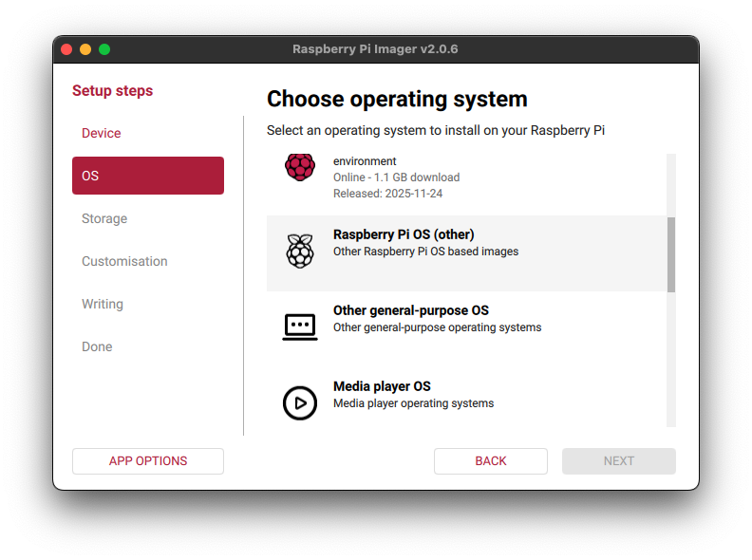This screenshot has height=560, width=752.
Task: Click the greyed-out NEXT button
Action: [619, 461]
